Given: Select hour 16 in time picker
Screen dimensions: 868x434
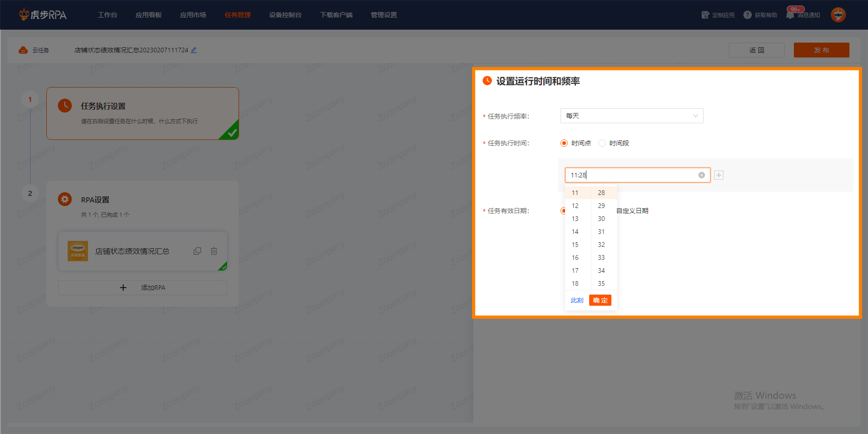Looking at the screenshot, I should click(x=577, y=258).
